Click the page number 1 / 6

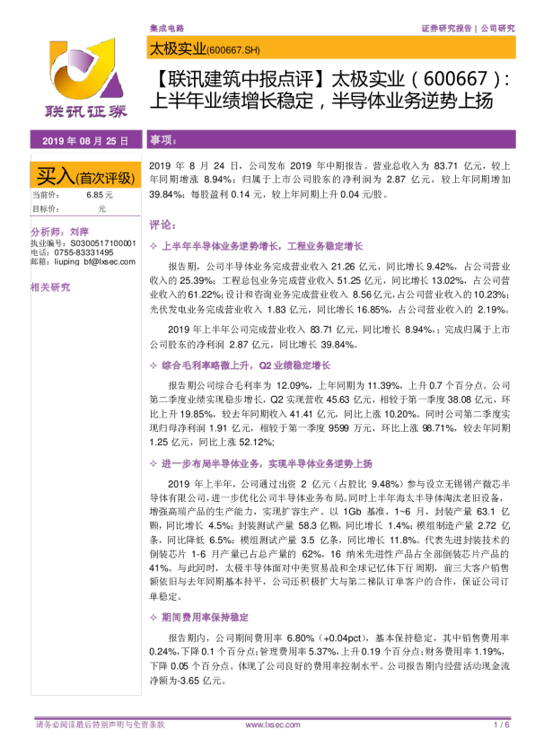tap(502, 725)
